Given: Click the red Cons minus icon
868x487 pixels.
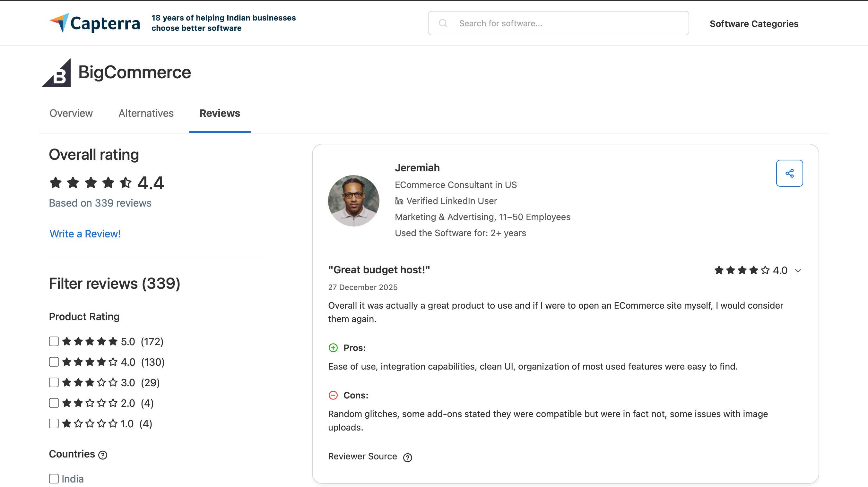Looking at the screenshot, I should point(333,395).
